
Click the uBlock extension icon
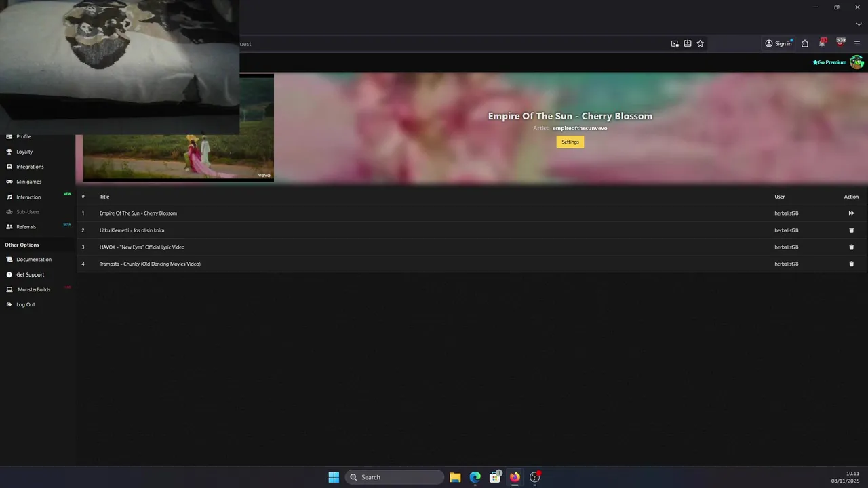tap(841, 43)
